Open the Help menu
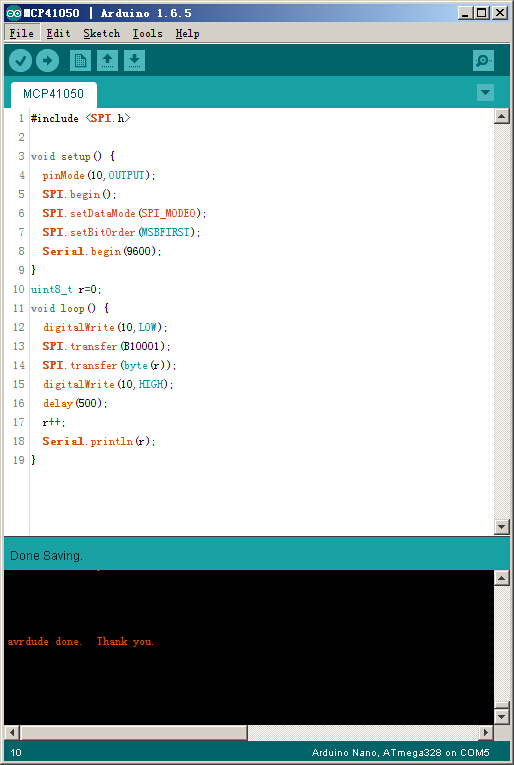514x765 pixels. pos(187,34)
